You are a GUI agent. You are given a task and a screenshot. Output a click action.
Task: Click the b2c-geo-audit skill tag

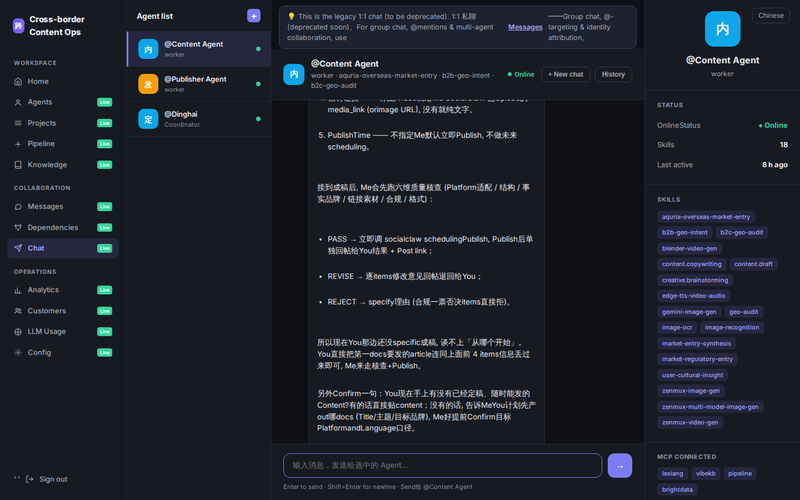pyautogui.click(x=741, y=233)
